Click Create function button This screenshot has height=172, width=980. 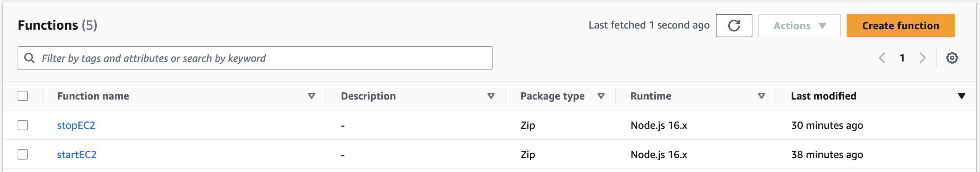[x=900, y=26]
